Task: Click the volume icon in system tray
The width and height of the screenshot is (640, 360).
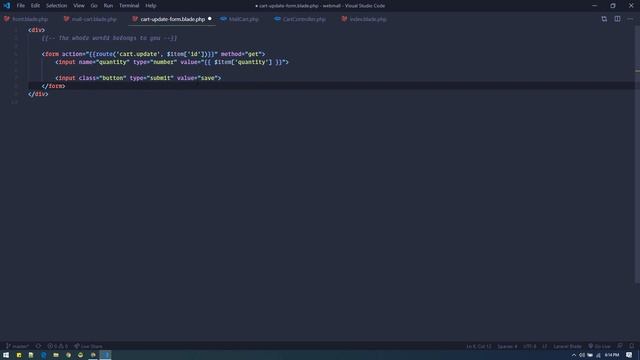Action: 582,355
